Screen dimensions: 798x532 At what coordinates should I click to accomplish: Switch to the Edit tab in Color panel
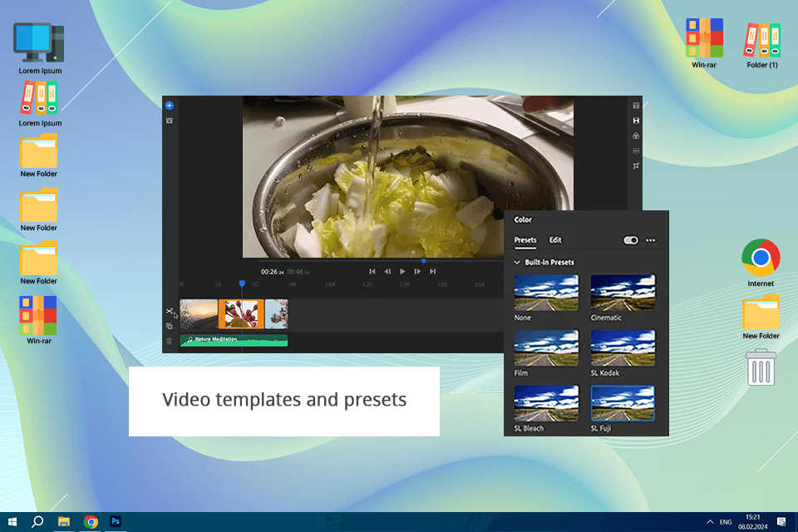555,240
